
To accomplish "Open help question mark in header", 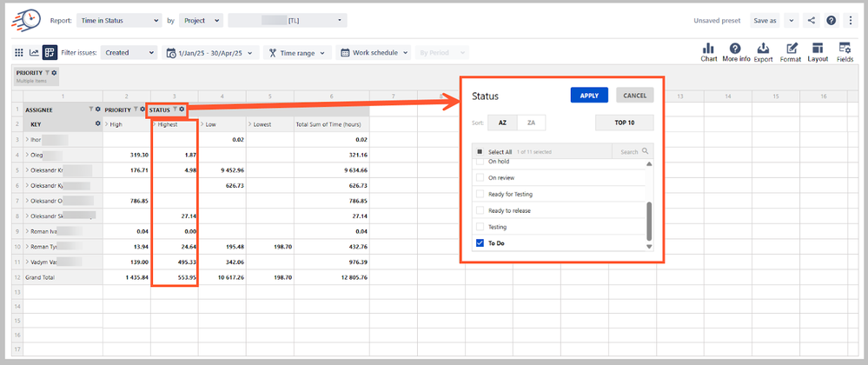I will pyautogui.click(x=831, y=21).
